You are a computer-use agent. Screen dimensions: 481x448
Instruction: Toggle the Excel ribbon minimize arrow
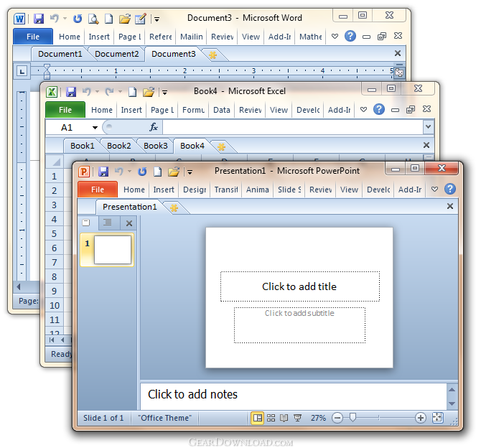[x=363, y=109]
